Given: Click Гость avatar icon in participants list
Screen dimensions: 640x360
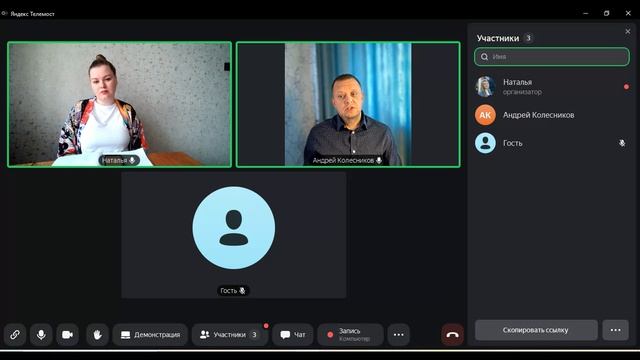Looking at the screenshot, I should pyautogui.click(x=485, y=143).
